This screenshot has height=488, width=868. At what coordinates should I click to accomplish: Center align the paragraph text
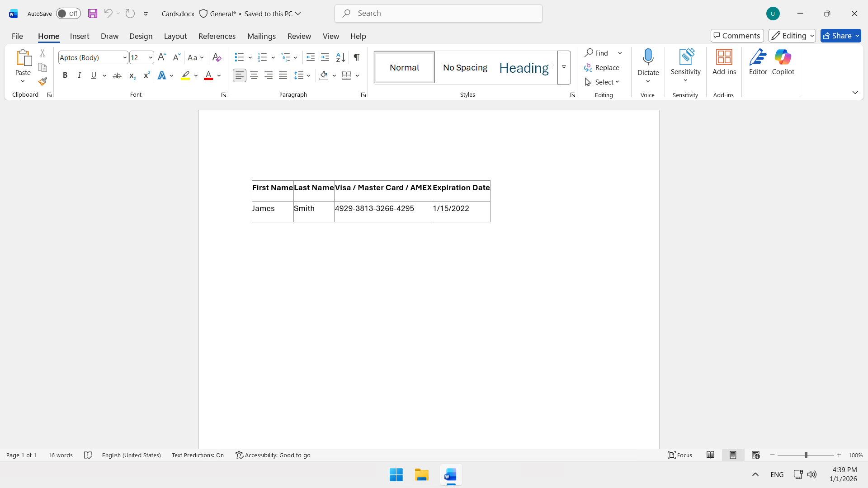coord(254,75)
